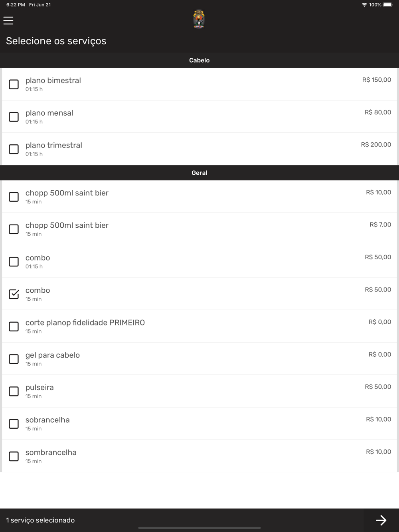Open the hamburger menu
Viewport: 399px width, 532px height.
(8, 20)
